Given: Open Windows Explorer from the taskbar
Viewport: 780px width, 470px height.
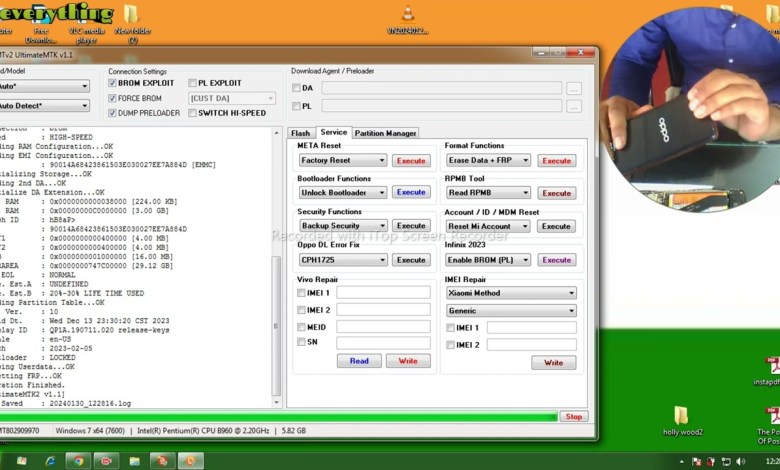Looking at the screenshot, I should 134,461.
